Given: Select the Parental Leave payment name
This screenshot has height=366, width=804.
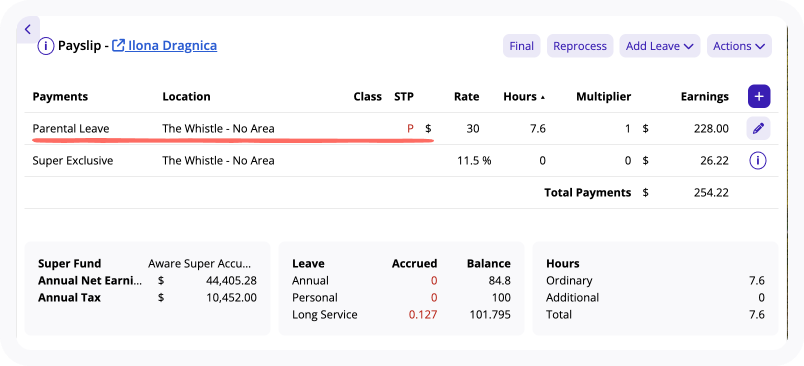Looking at the screenshot, I should (x=71, y=129).
